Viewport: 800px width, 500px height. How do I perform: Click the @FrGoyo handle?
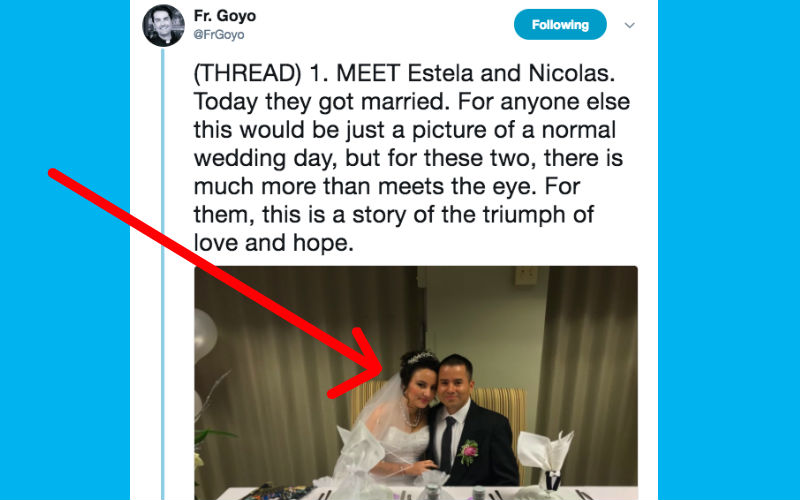(x=220, y=34)
